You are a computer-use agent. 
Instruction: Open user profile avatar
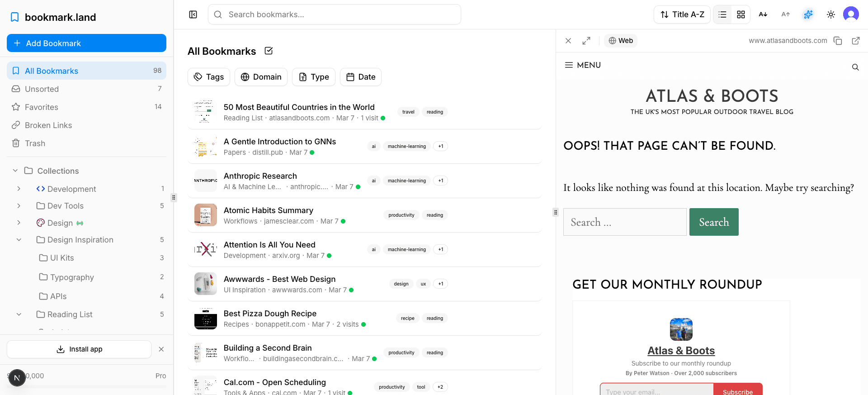851,14
